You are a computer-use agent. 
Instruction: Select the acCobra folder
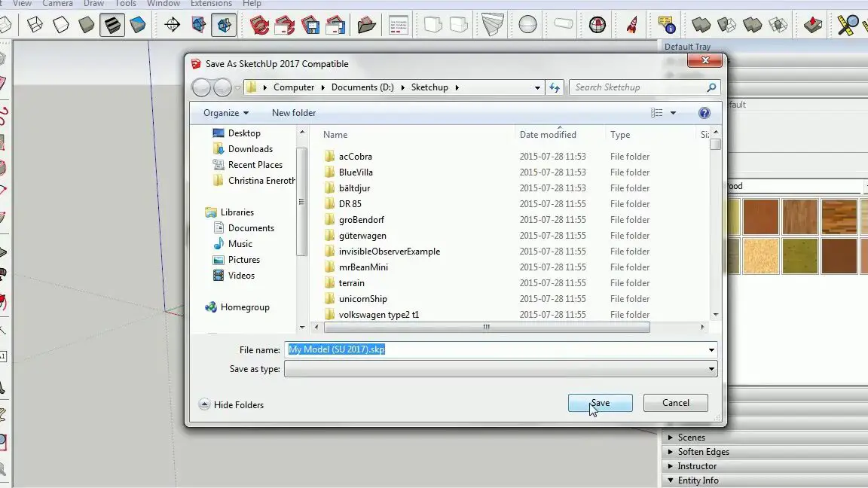pos(356,157)
